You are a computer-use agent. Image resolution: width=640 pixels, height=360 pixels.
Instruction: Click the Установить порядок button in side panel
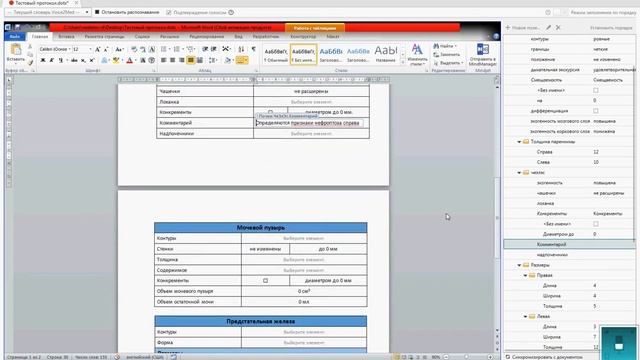click(x=611, y=27)
